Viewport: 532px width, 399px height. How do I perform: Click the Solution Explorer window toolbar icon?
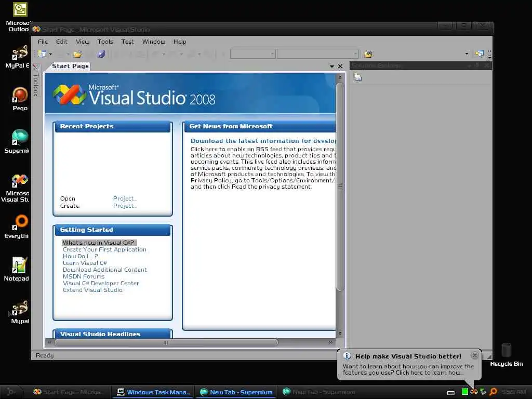(x=480, y=54)
